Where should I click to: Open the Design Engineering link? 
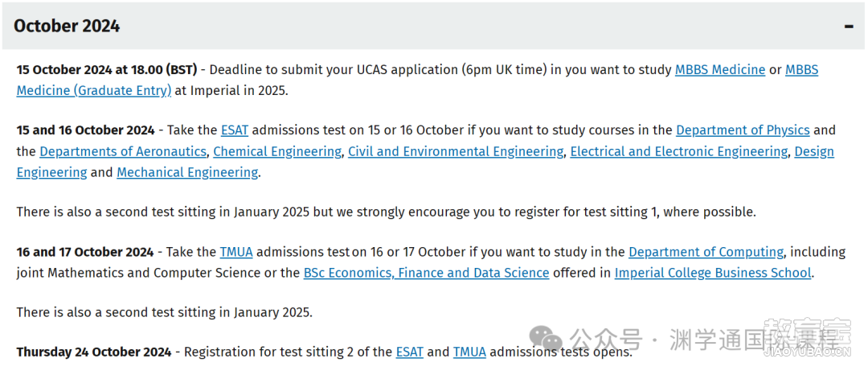pos(425,162)
